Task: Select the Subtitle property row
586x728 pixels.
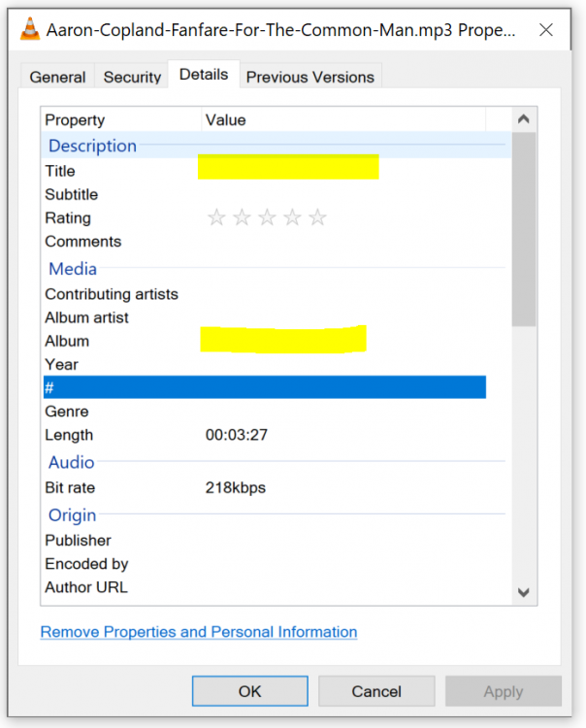Action: [x=265, y=194]
